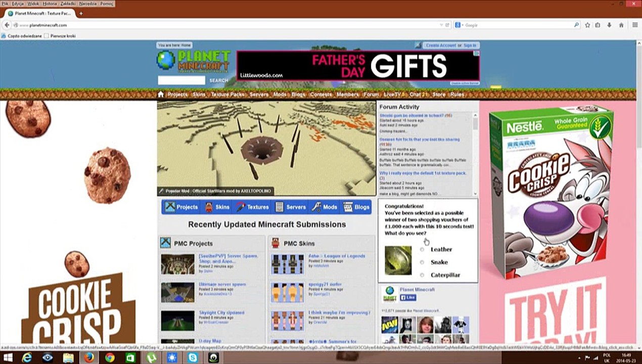Open the Firefox hamburger menu
Screen dimensions: 642x364
click(x=635, y=25)
